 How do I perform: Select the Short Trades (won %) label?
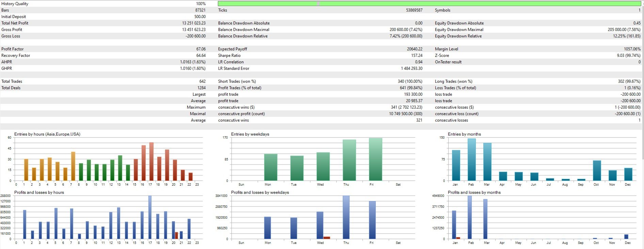pyautogui.click(x=237, y=81)
